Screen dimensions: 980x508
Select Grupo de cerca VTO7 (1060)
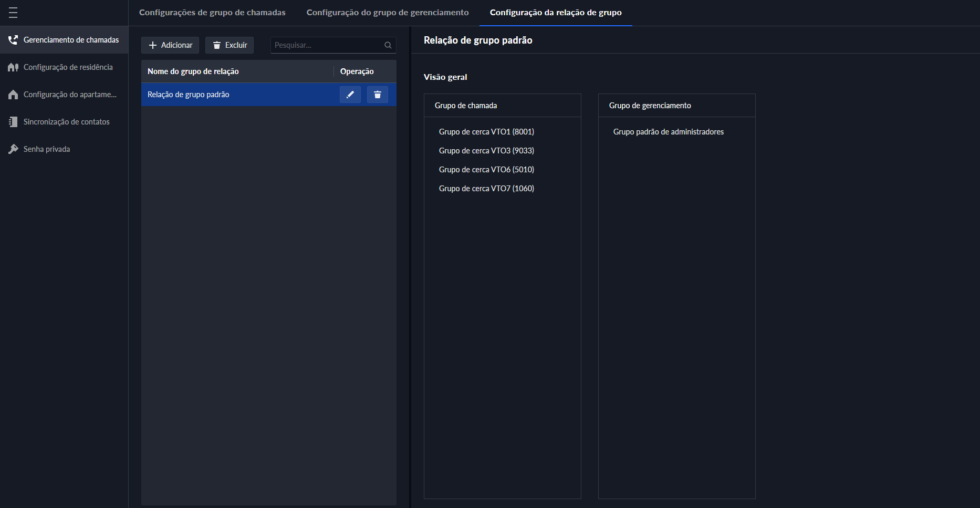tap(486, 189)
